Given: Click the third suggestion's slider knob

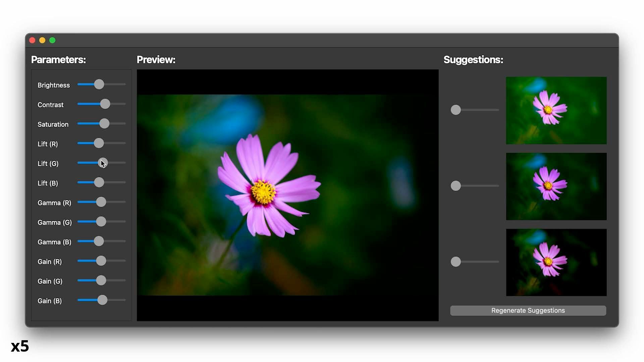Looking at the screenshot, I should 455,262.
